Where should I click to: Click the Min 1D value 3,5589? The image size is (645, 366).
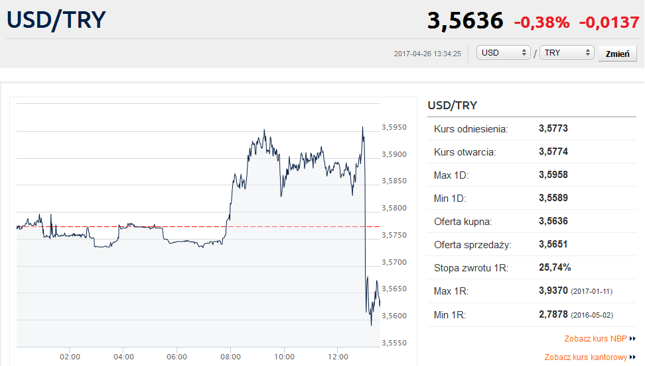553,198
